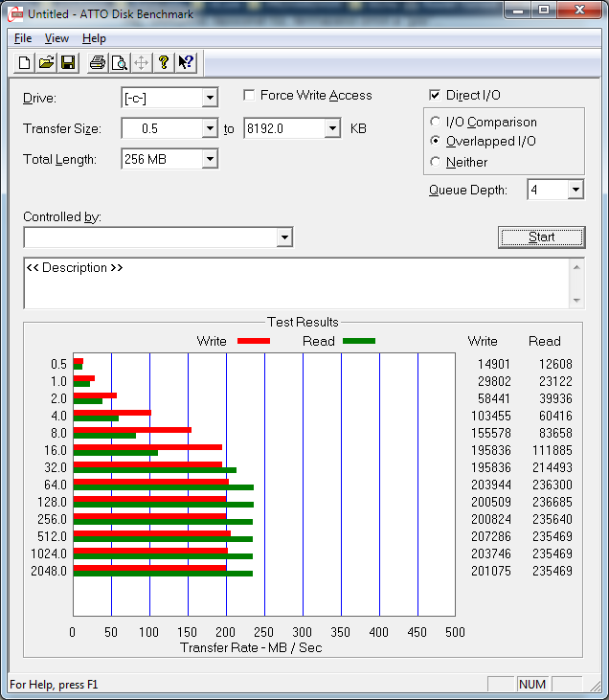The width and height of the screenshot is (609, 700).
Task: Open the Queue Depth dropdown
Action: click(575, 190)
